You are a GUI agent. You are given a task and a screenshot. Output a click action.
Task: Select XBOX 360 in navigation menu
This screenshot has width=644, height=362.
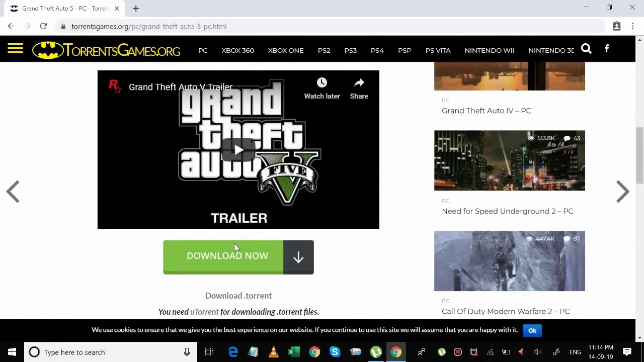(237, 50)
